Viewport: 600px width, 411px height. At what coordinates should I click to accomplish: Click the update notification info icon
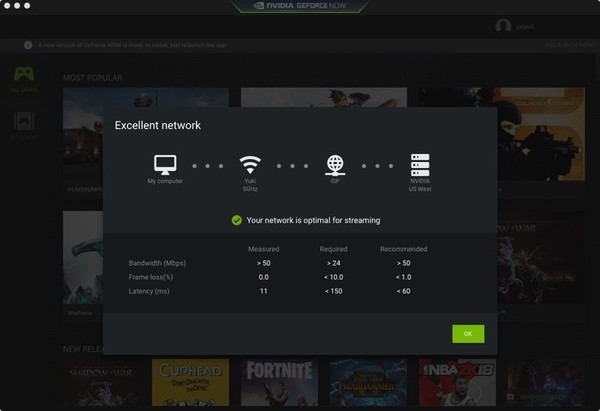(x=28, y=45)
